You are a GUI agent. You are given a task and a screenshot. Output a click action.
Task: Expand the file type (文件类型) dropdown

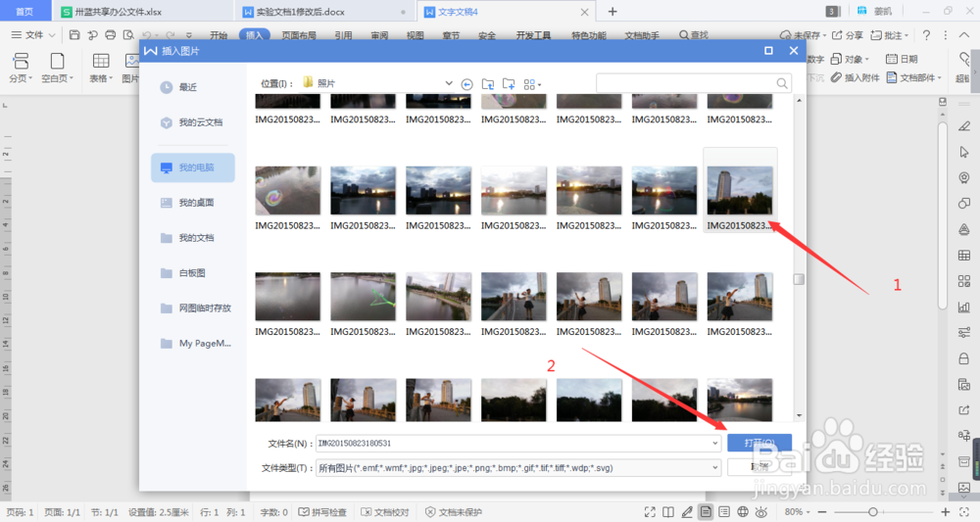click(x=715, y=468)
